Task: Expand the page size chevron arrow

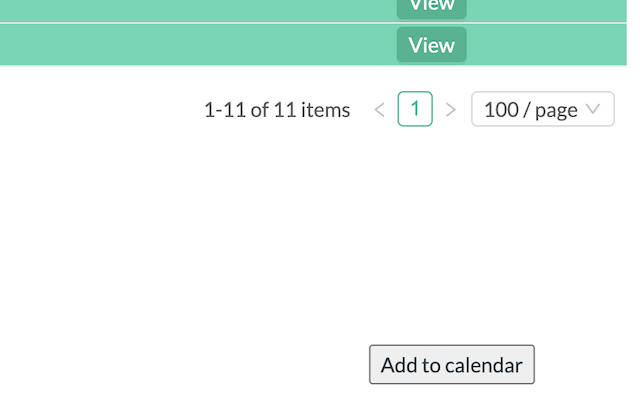Action: (x=594, y=109)
